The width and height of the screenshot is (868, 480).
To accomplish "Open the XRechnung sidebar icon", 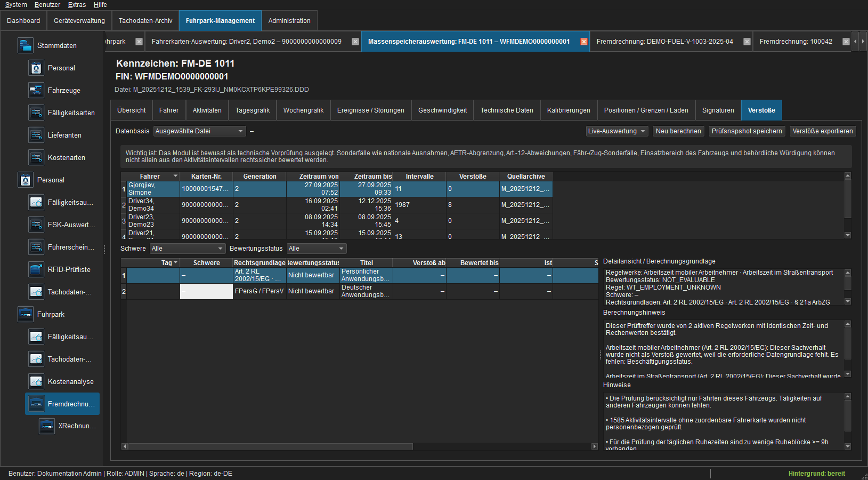I will coord(46,426).
